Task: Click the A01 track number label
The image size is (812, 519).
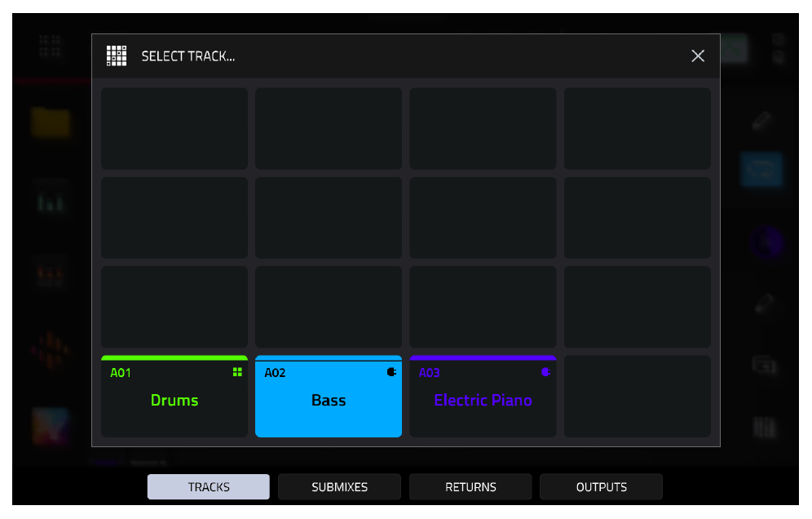Action: [x=121, y=373]
